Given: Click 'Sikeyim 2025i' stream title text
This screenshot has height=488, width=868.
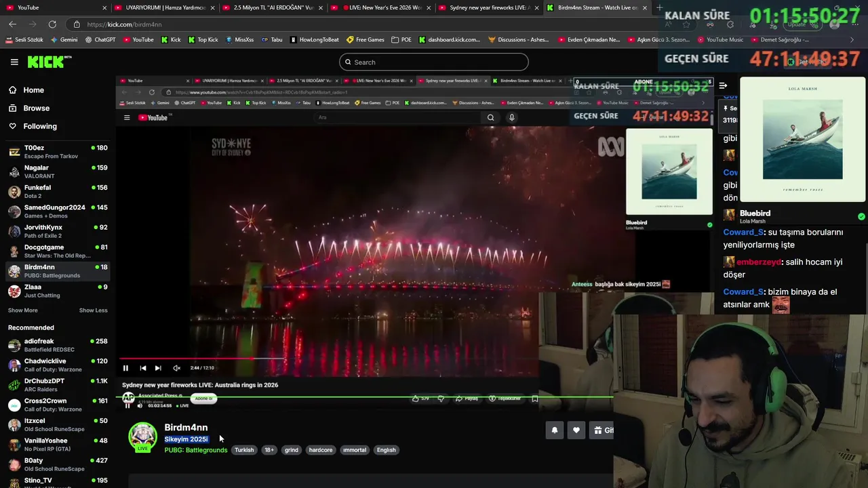Looking at the screenshot, I should click(186, 439).
